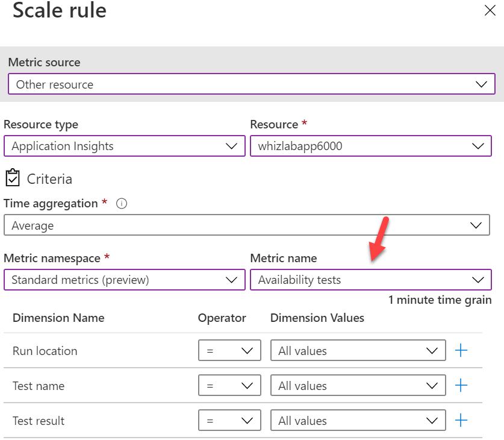504x440 pixels.
Task: Open Test result dimension values dropdown
Action: pos(358,421)
